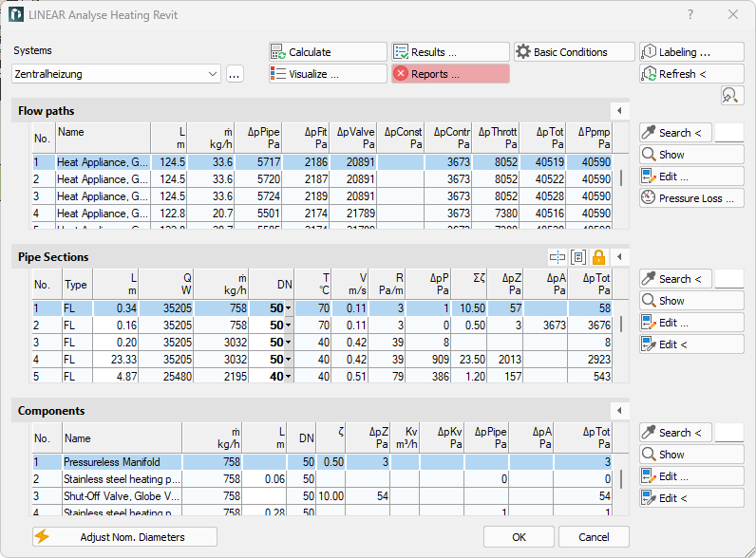Click the Refresh button
This screenshot has width=756, height=558.
(x=691, y=74)
